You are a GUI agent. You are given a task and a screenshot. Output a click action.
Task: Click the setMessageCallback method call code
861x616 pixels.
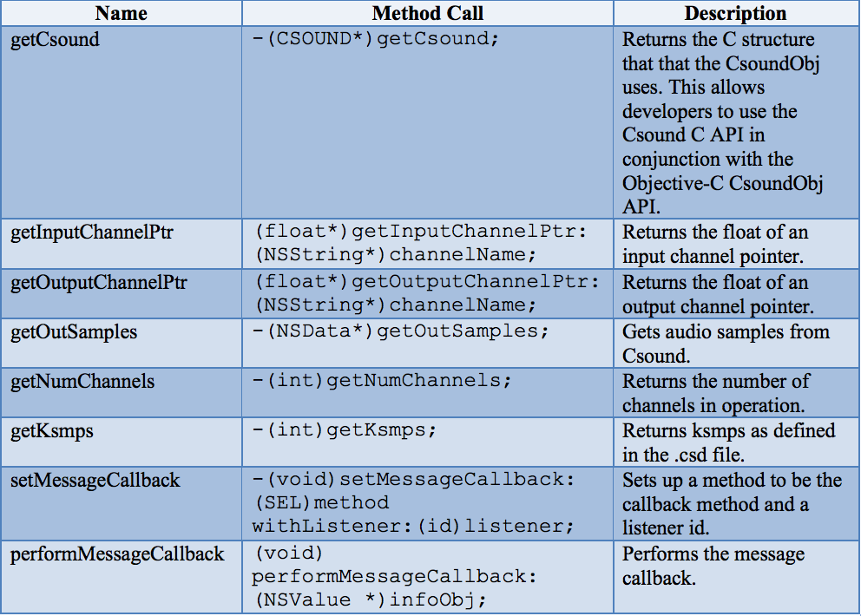click(x=413, y=503)
